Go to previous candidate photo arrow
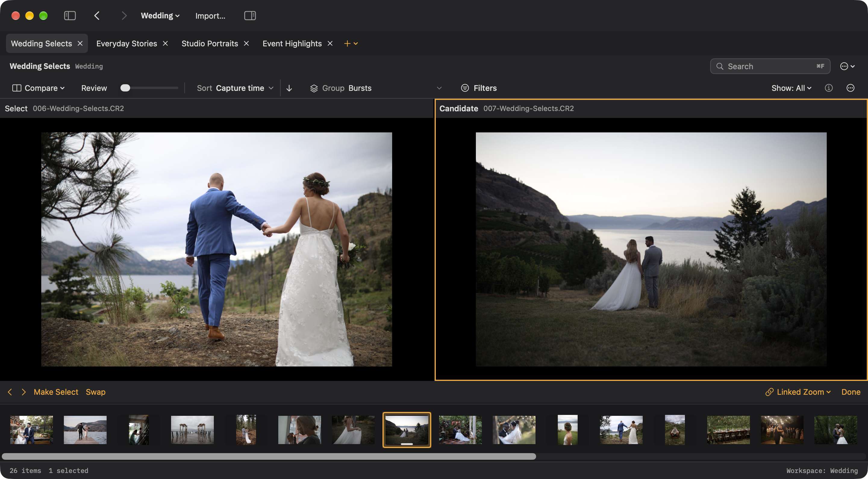Viewport: 868px width, 479px height. point(10,392)
